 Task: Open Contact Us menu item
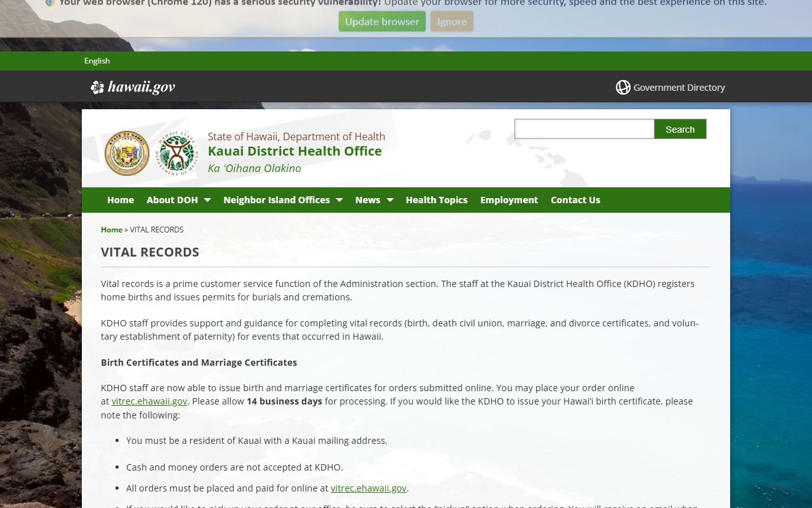(x=575, y=200)
